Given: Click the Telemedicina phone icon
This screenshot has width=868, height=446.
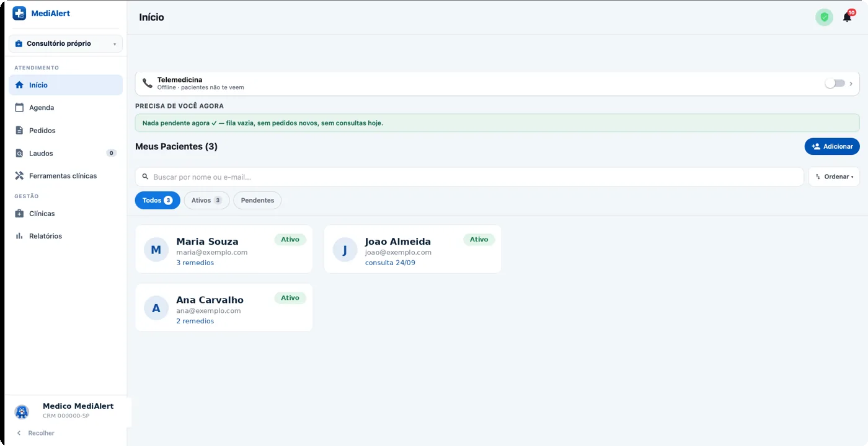Looking at the screenshot, I should point(148,83).
